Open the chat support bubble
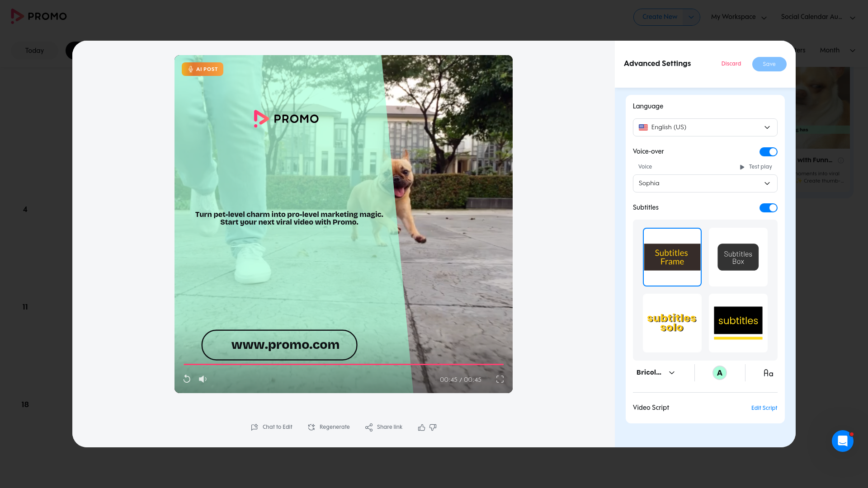Viewport: 868px width, 488px height. pyautogui.click(x=843, y=441)
